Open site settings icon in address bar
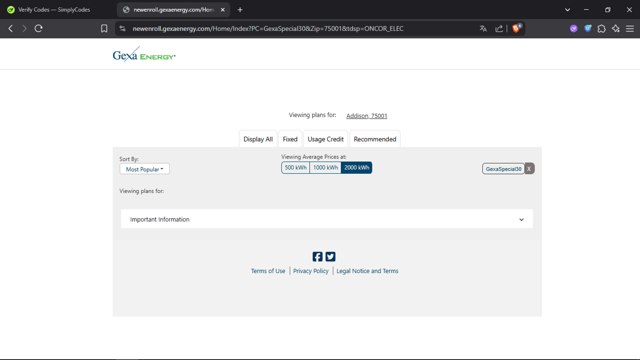This screenshot has width=640, height=360. (122, 29)
